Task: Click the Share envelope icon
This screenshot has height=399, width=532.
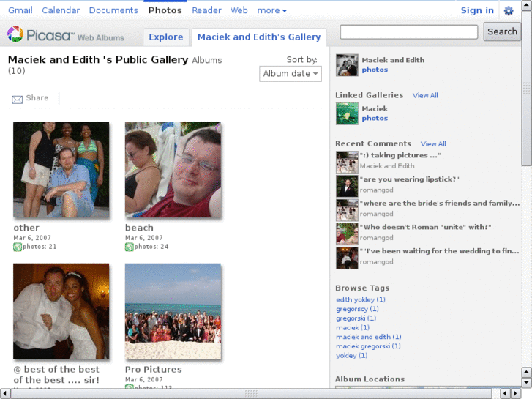Action: (18, 99)
